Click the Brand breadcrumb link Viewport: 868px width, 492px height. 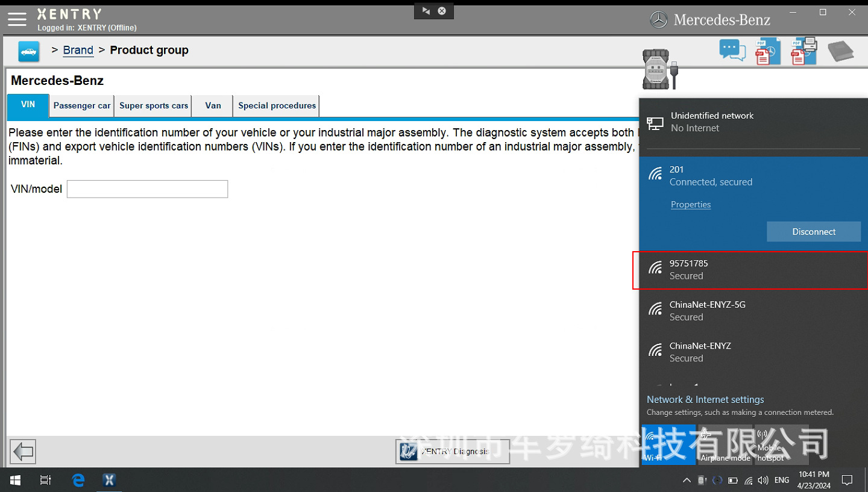78,50
